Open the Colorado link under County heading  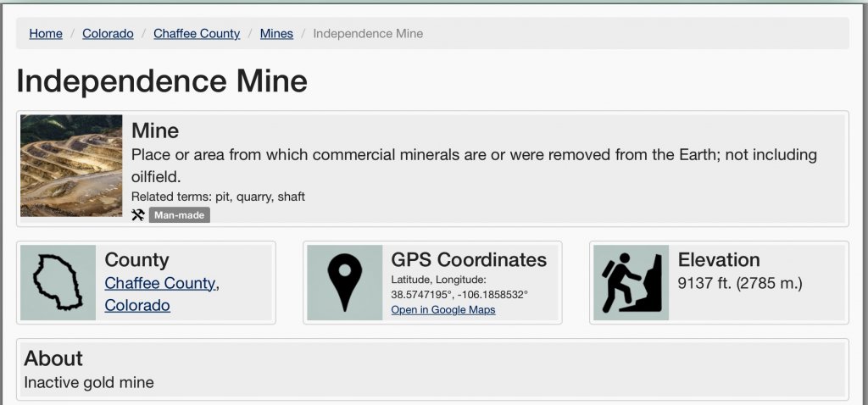pos(137,305)
